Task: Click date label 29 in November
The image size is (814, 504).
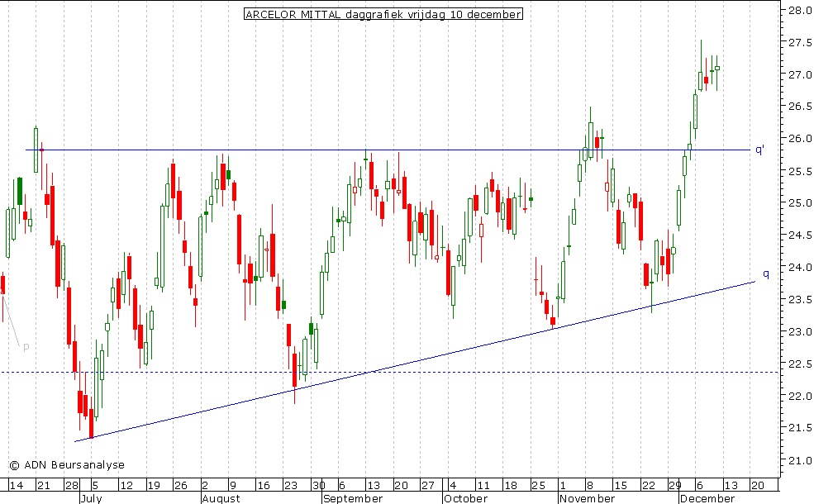Action: (675, 485)
